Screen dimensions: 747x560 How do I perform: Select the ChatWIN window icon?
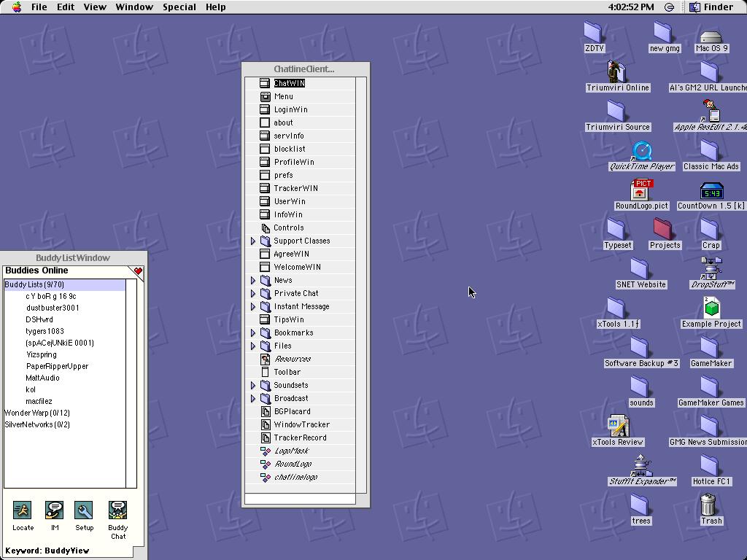click(x=265, y=83)
